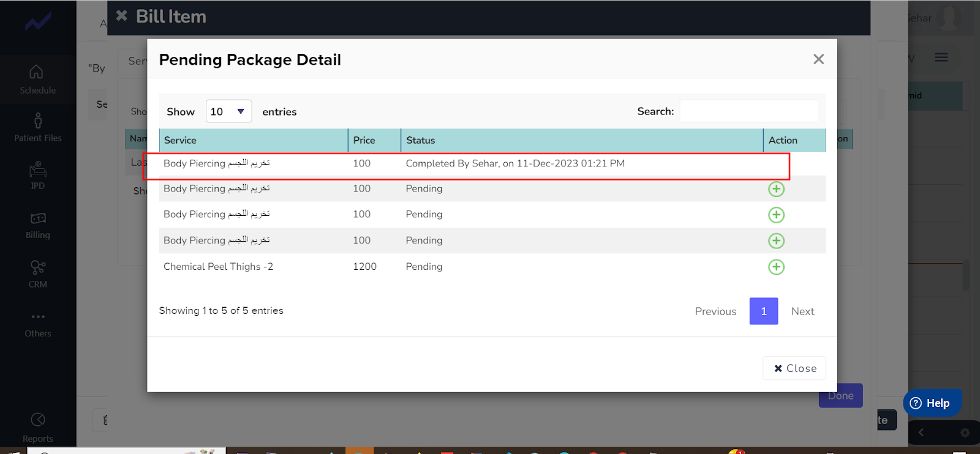
Task: Go to Previous page
Action: coord(715,311)
